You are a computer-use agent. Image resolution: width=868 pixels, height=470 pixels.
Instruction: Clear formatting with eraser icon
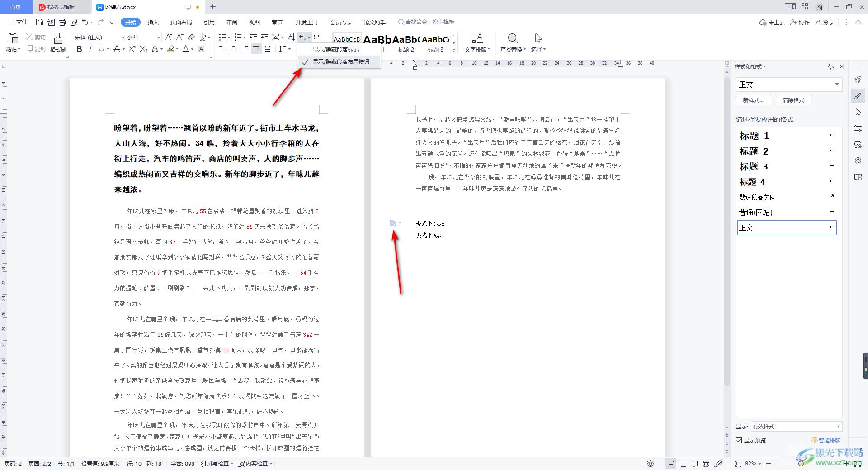191,37
